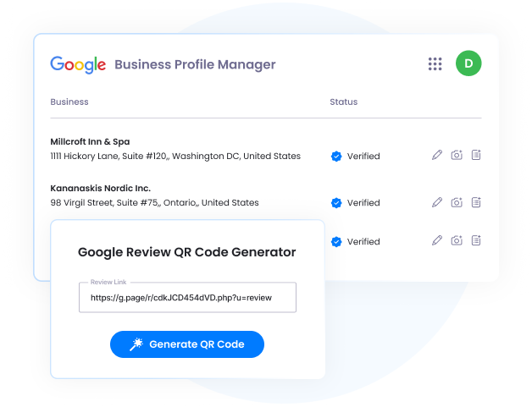The image size is (532, 407).
Task: Click into the Review Link field
Action: coord(187,298)
